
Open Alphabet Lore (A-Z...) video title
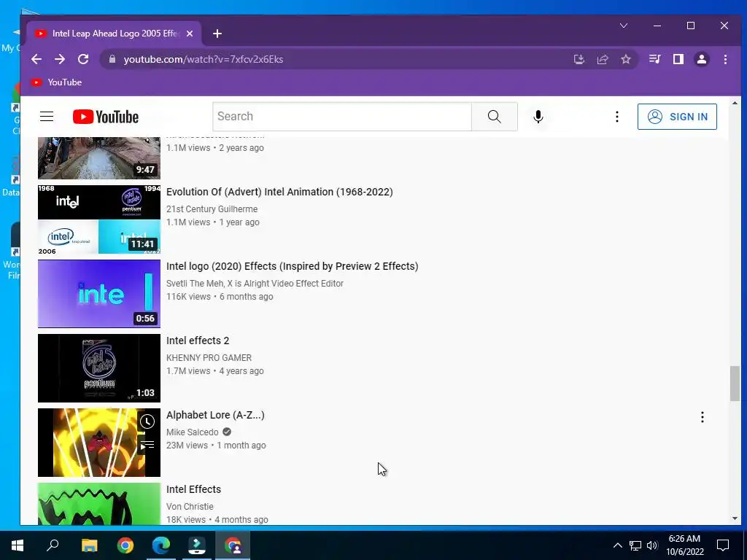(215, 415)
